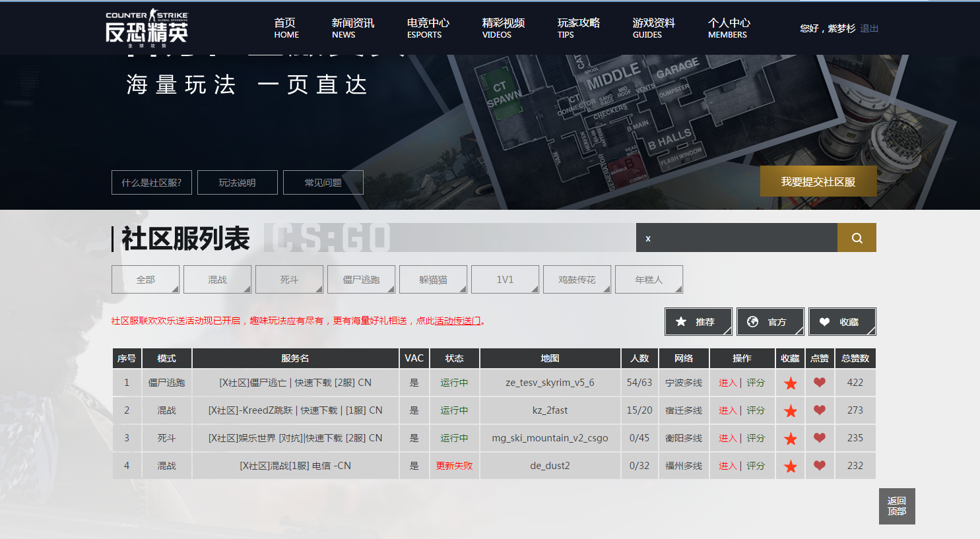Click the search magnifier icon
980x539 pixels.
856,238
